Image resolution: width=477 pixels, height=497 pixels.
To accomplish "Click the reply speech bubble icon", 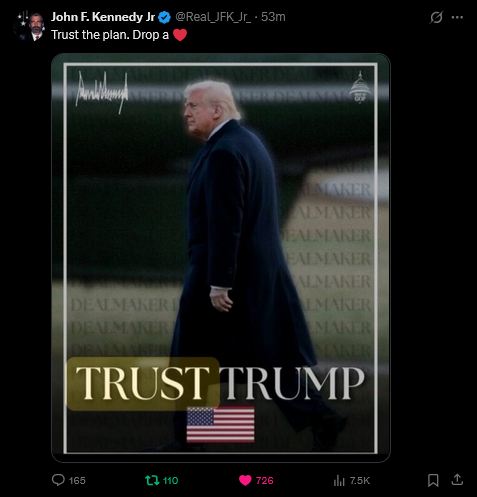I will click(x=58, y=480).
